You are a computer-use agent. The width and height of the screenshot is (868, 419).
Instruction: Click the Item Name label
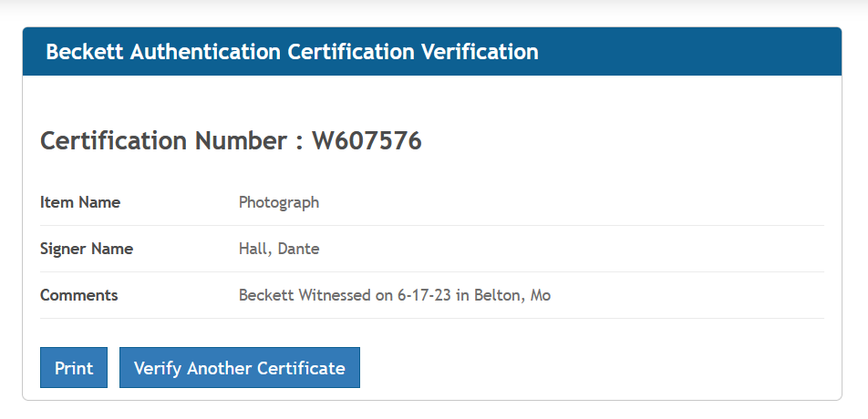(80, 202)
